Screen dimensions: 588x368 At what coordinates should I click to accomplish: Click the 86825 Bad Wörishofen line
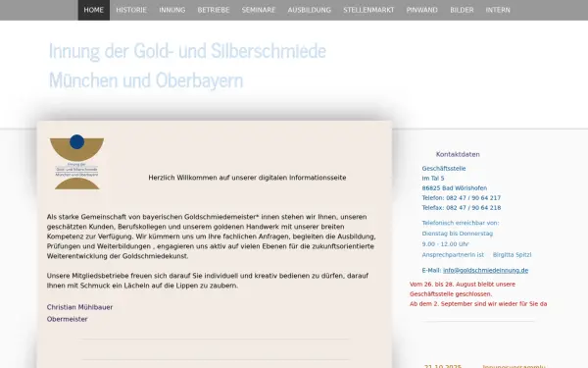454,188
